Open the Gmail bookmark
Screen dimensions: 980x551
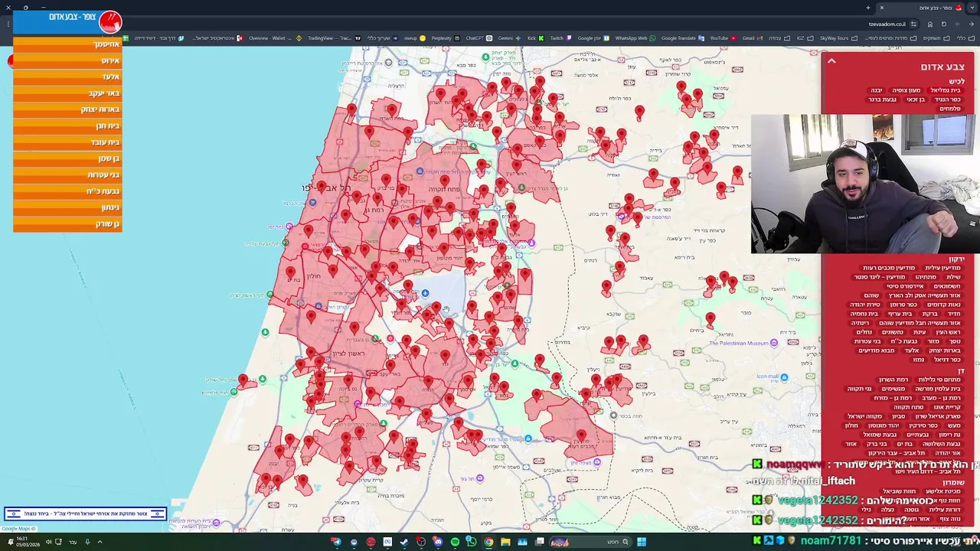752,38
